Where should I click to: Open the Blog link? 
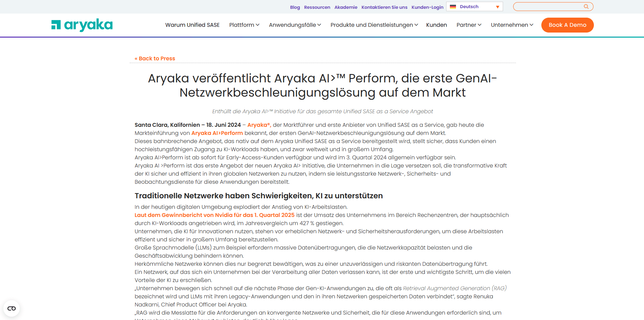click(295, 7)
